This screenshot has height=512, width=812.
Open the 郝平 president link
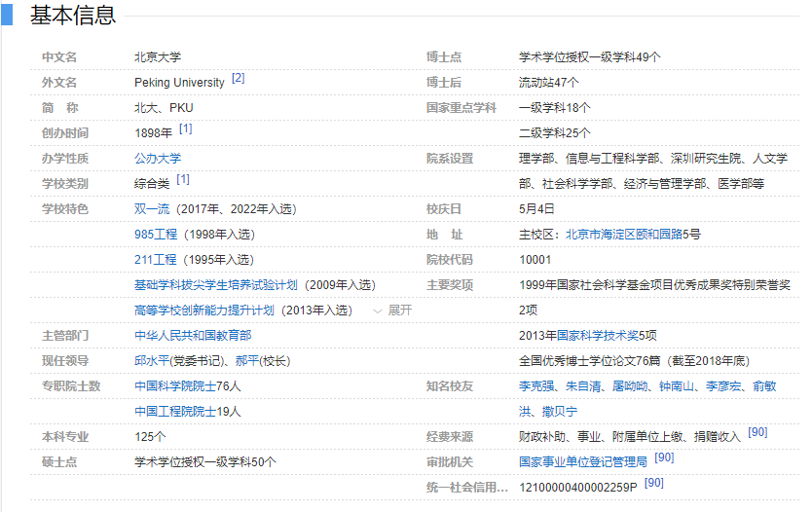click(247, 361)
